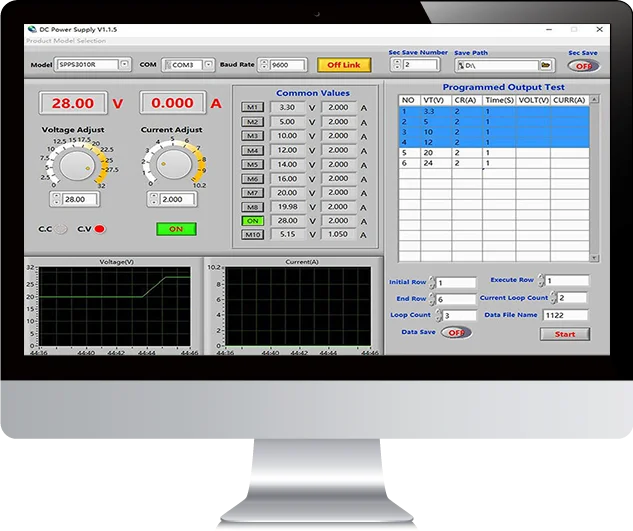Click the C.C indicator light
This screenshot has height=531, width=633.
[x=61, y=229]
